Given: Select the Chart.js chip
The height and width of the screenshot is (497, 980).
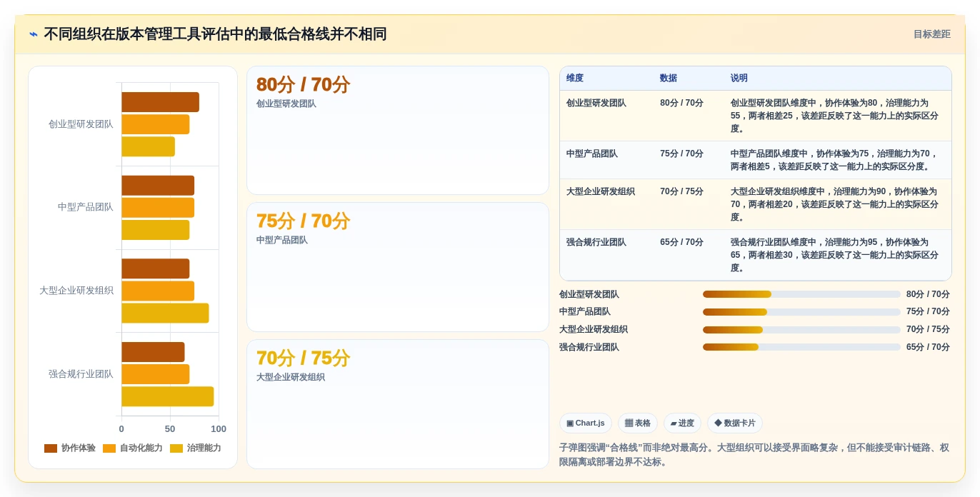Looking at the screenshot, I should click(586, 423).
